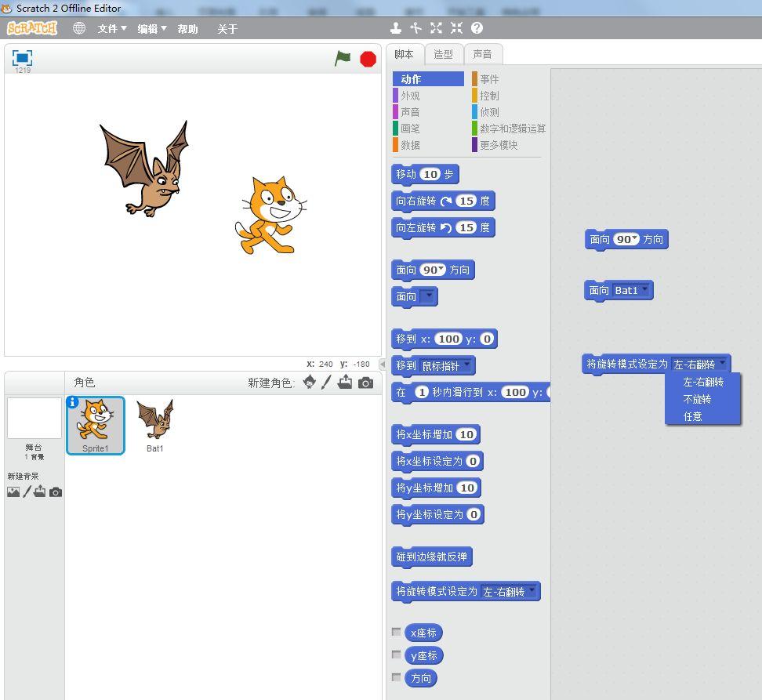The height and width of the screenshot is (700, 762).
Task: Click value in 将x坐标增加 10 block
Action: pyautogui.click(x=466, y=434)
